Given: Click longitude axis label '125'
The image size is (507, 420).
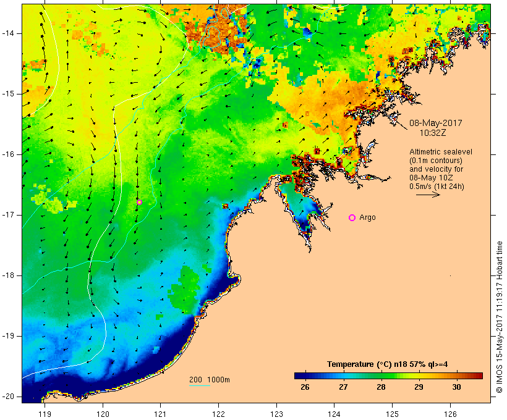Looking at the screenshot, I should point(392,414).
